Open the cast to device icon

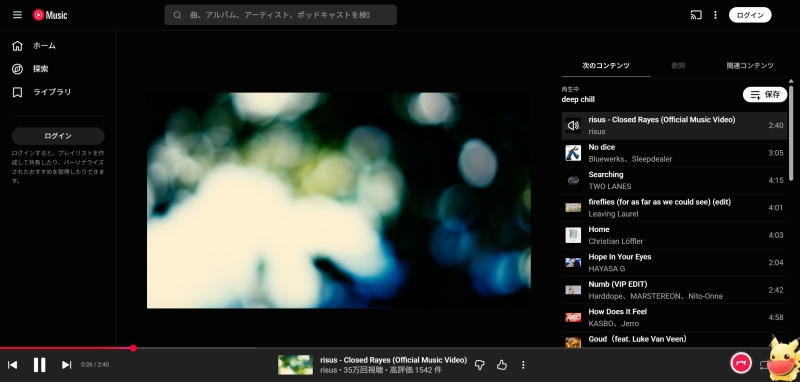(x=696, y=15)
